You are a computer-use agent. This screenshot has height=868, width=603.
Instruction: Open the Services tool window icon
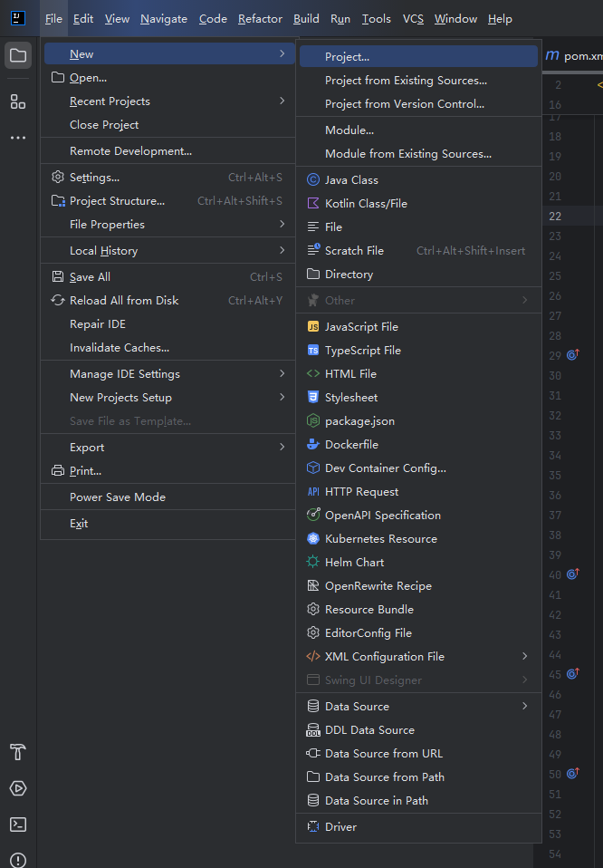(18, 788)
